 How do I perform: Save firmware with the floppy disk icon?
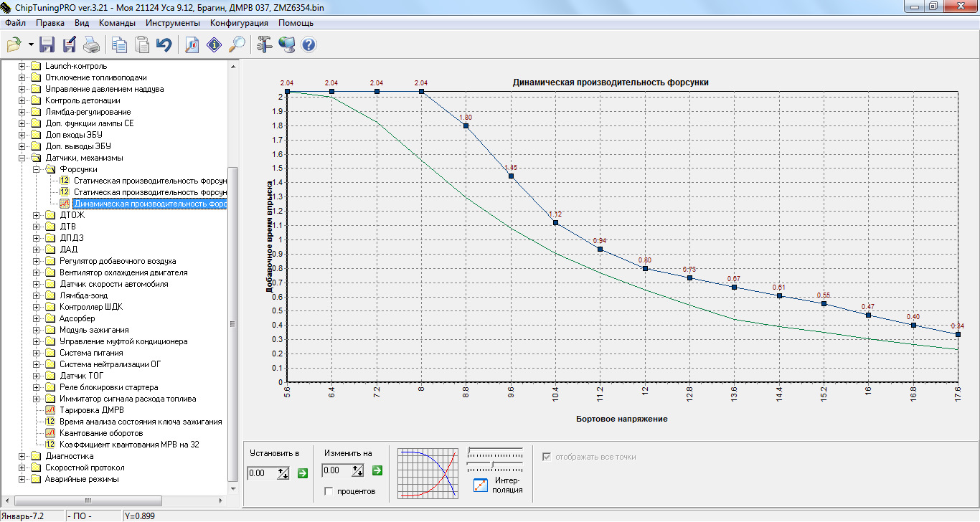[47, 45]
